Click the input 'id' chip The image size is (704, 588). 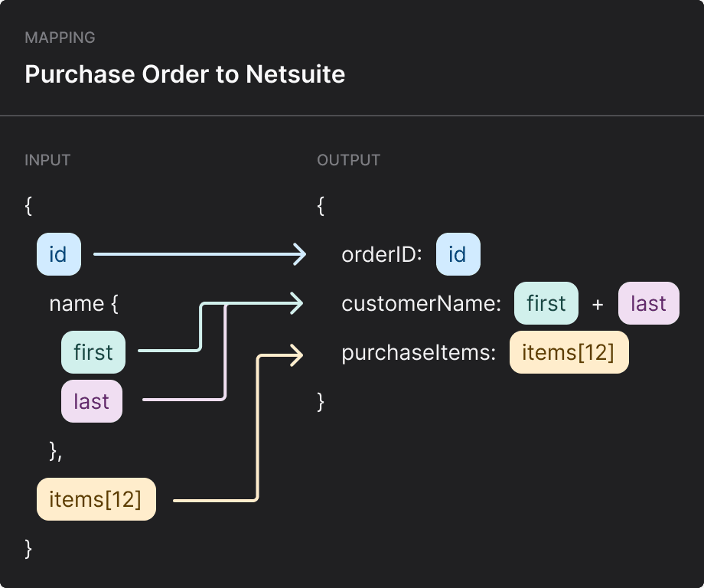[x=59, y=254]
